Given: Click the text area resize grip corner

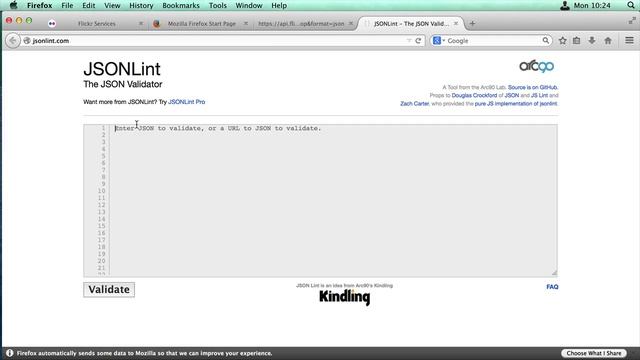Looking at the screenshot, I should tap(554, 273).
